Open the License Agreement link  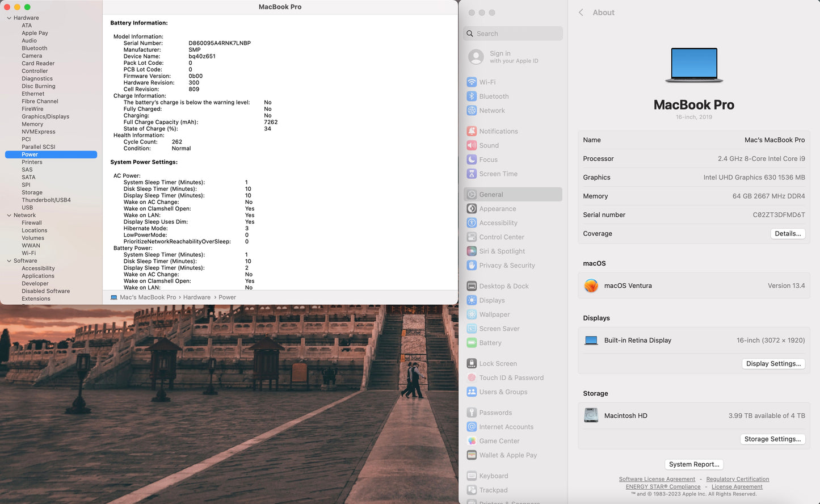[x=737, y=486]
